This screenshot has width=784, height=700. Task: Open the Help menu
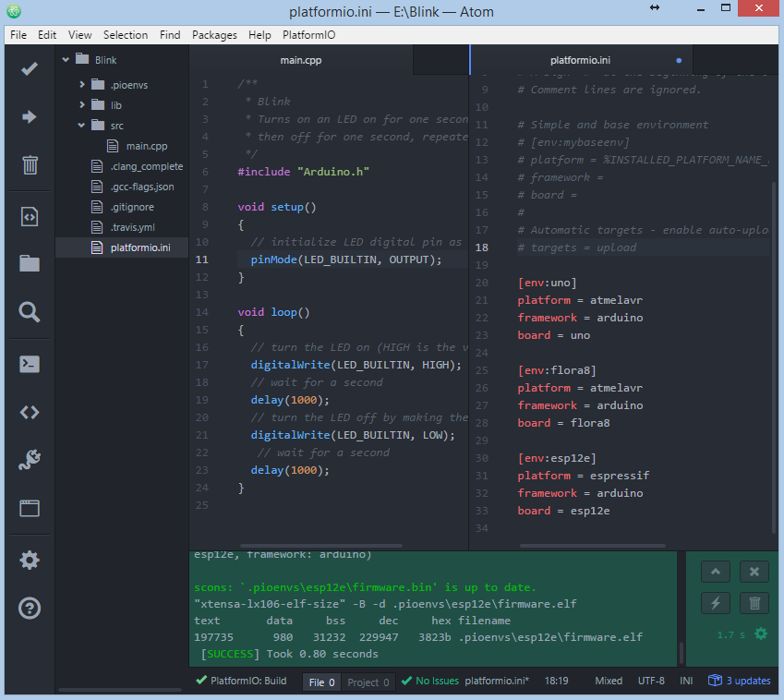(x=259, y=35)
